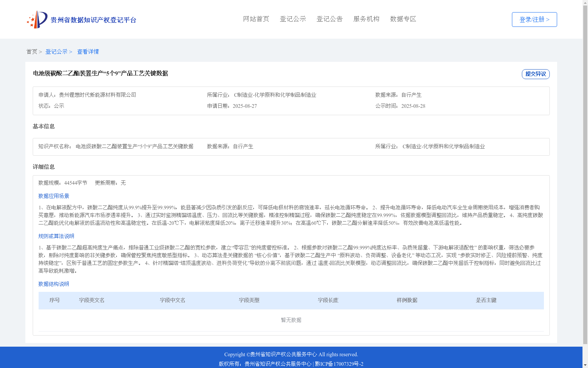Open the 网站首页 menu item
Screen dimensions: 588x368
point(256,19)
